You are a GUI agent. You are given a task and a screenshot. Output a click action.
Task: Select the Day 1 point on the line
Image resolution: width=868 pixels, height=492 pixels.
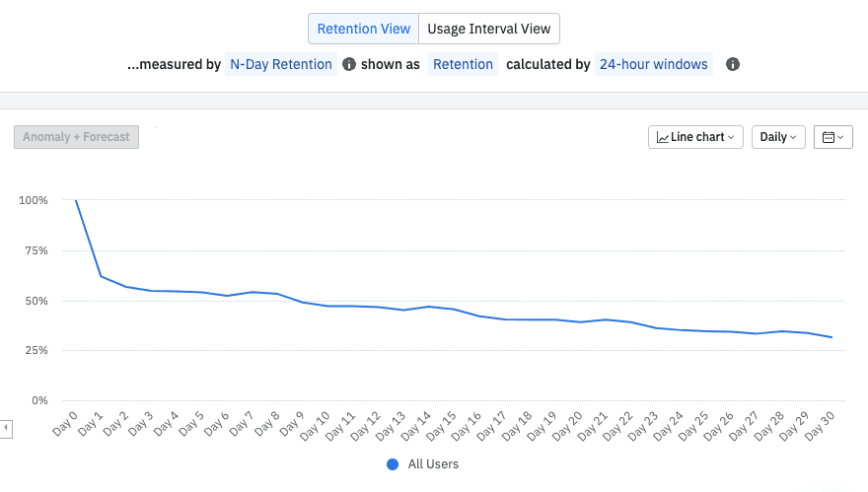(101, 276)
